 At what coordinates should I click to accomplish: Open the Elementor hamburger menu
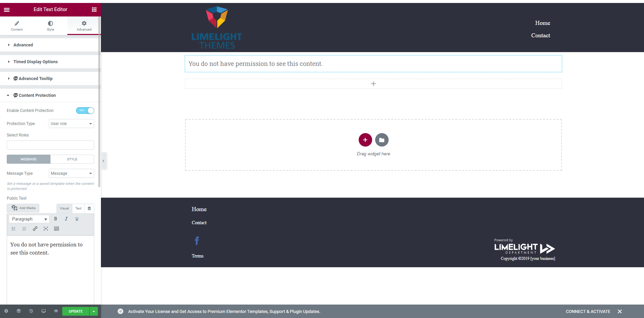(x=7, y=10)
